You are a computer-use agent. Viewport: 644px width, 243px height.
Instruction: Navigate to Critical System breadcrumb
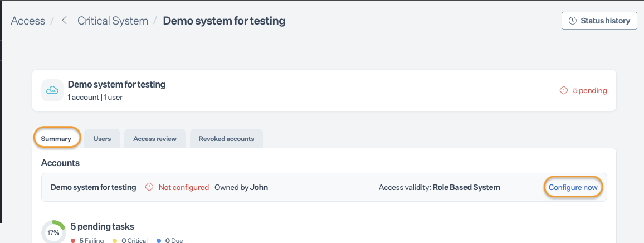pyautogui.click(x=113, y=21)
